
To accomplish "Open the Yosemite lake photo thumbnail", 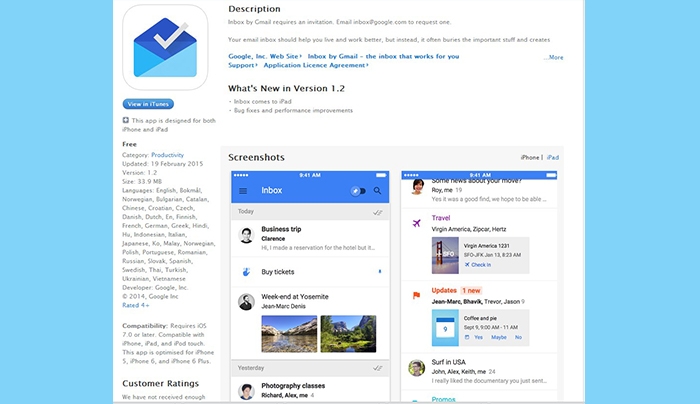I will coord(289,334).
